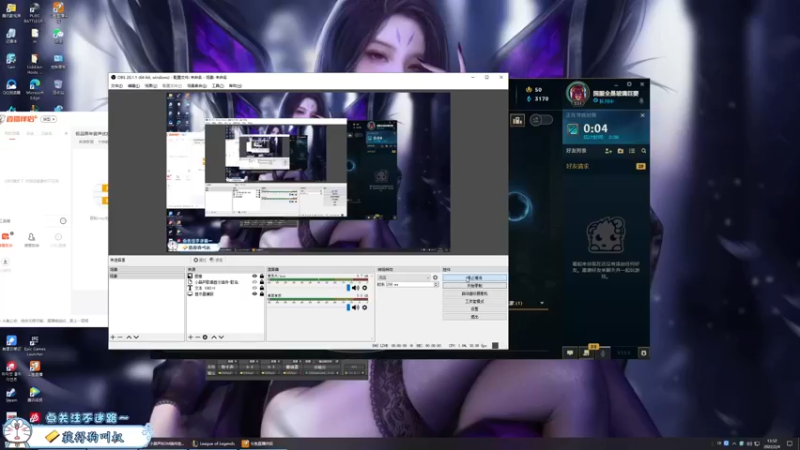This screenshot has height=450, width=800.
Task: Open Filters button above scenes panel
Action: (x=216, y=260)
